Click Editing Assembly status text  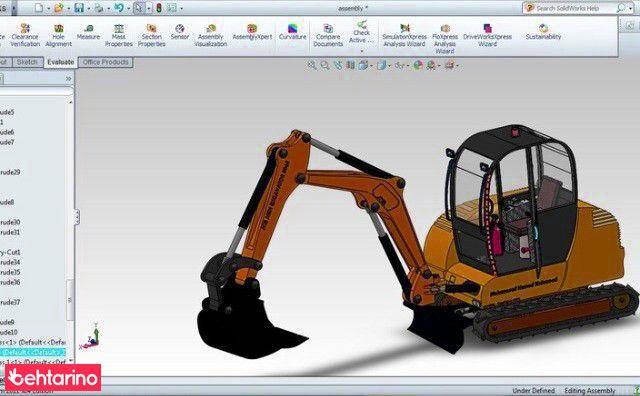pyautogui.click(x=589, y=391)
